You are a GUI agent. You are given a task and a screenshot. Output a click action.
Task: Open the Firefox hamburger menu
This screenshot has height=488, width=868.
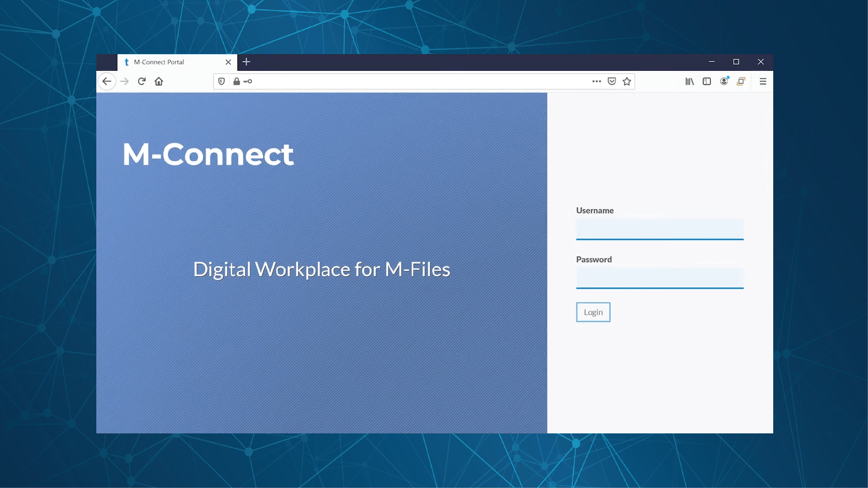(763, 81)
